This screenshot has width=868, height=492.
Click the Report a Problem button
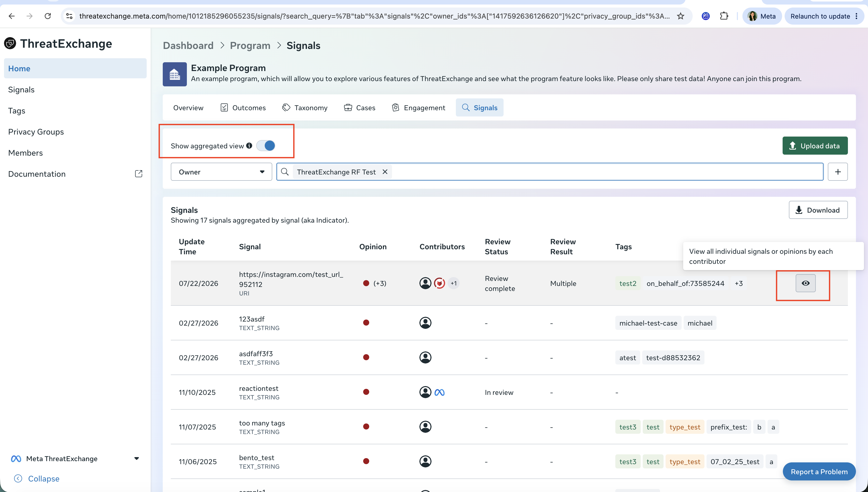tap(819, 471)
